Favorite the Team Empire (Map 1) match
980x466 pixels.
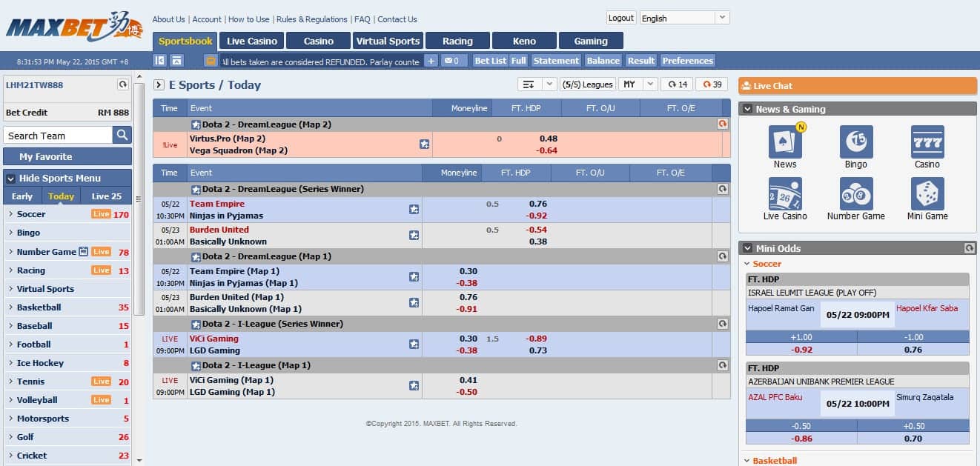(x=414, y=277)
